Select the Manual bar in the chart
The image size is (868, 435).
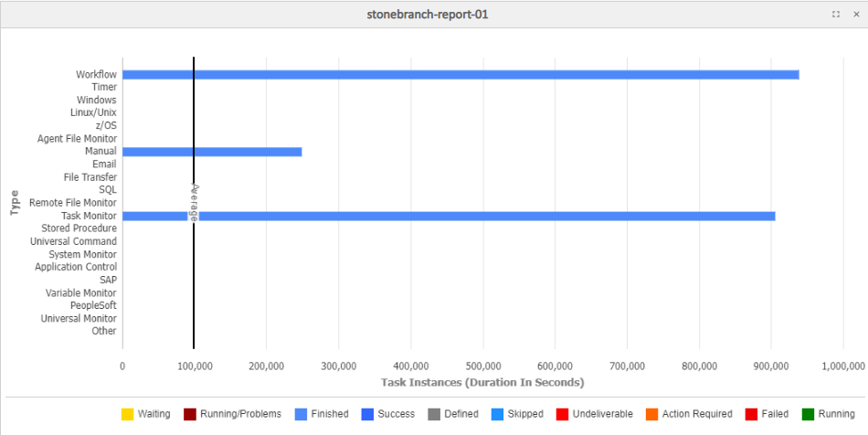pyautogui.click(x=212, y=152)
